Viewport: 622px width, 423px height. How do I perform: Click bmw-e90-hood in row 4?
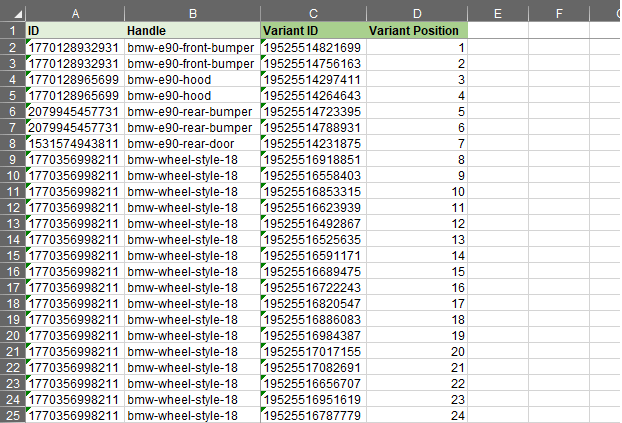193,79
